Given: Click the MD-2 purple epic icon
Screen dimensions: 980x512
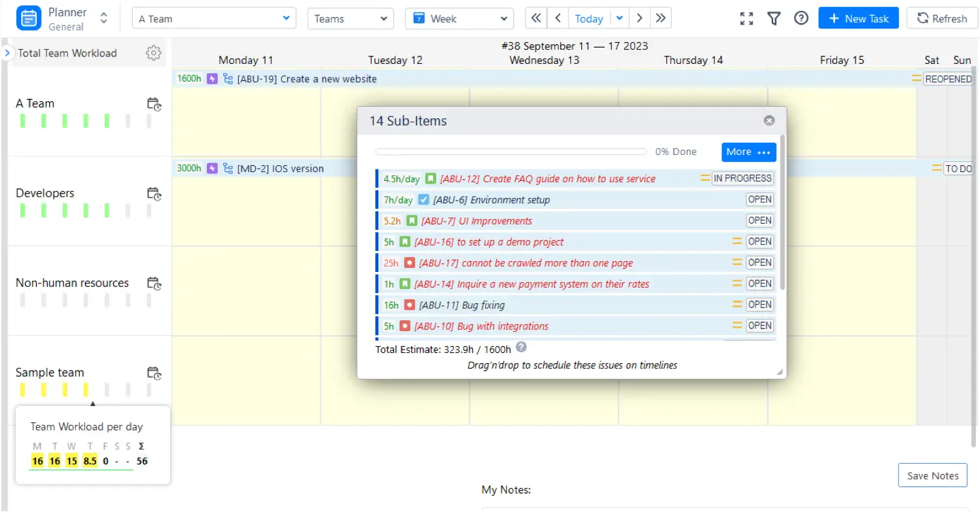Looking at the screenshot, I should (x=212, y=169).
